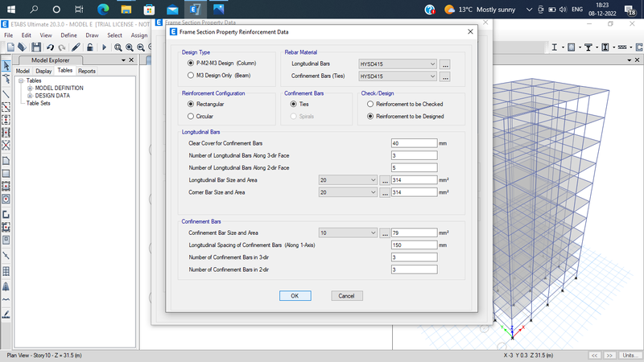Open the Define menu
The height and width of the screenshot is (362, 644).
[x=68, y=35]
